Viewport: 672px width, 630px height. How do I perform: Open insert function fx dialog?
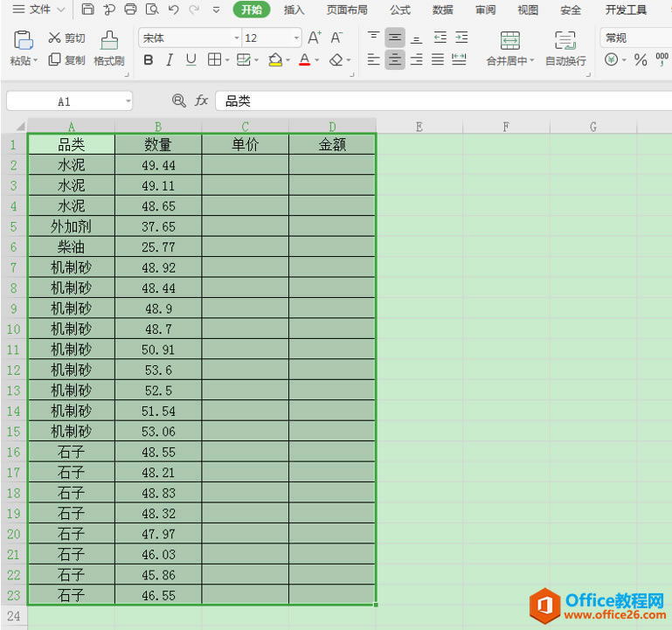click(201, 100)
